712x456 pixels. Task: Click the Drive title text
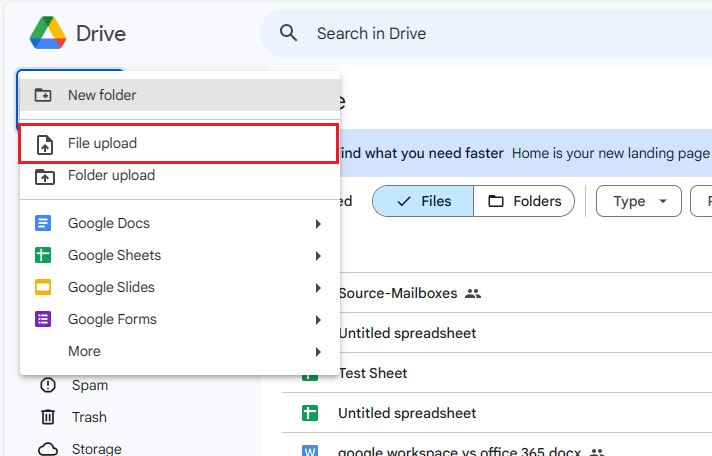coord(101,33)
